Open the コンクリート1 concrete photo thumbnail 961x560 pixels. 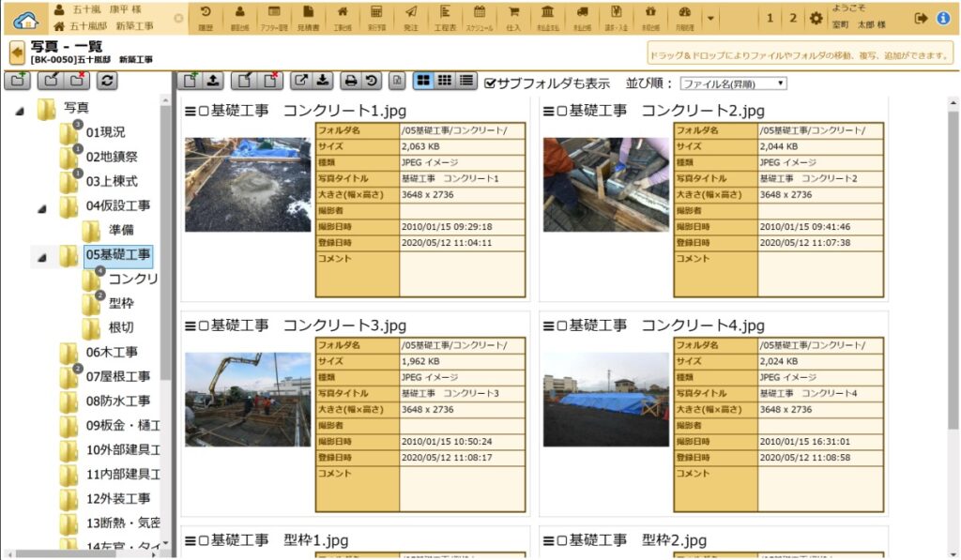(248, 185)
